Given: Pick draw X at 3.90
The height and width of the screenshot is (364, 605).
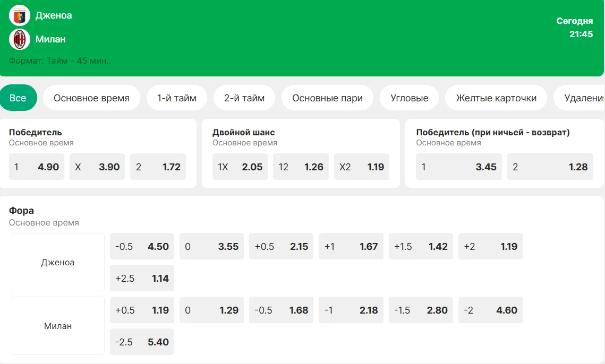Looking at the screenshot, I should click(97, 167).
